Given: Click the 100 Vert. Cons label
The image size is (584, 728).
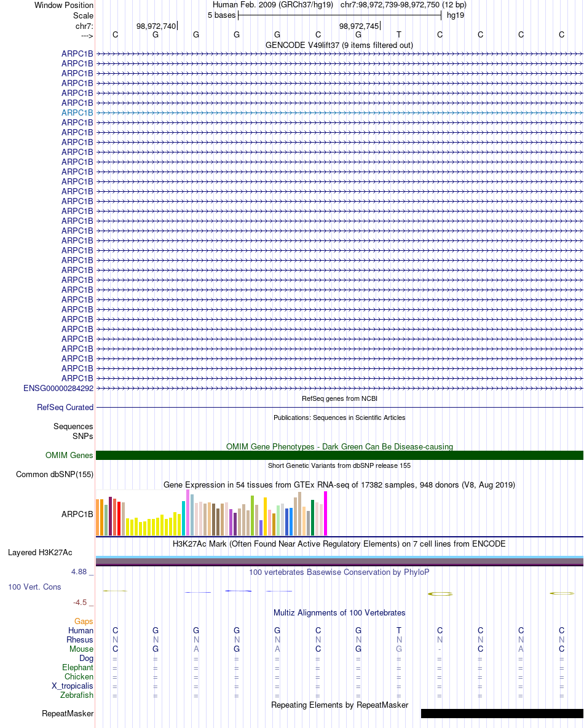Looking at the screenshot, I should [x=34, y=587].
